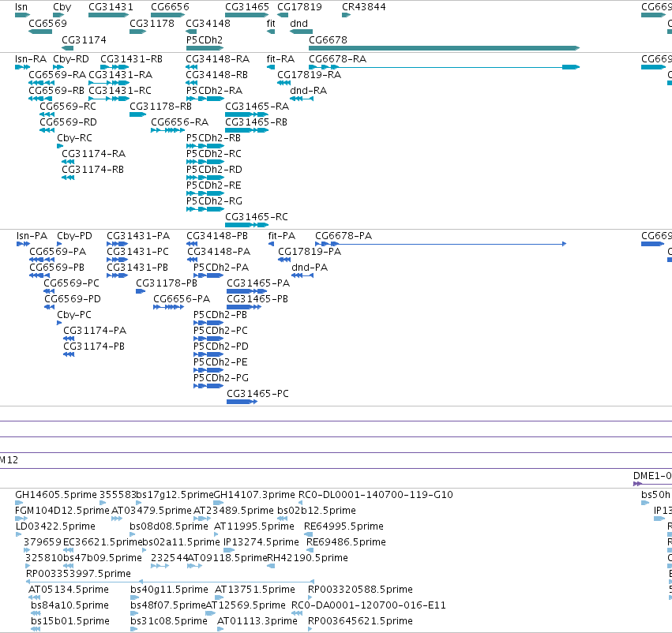Select the dnd gene label
The height and width of the screenshot is (633, 672).
click(298, 23)
